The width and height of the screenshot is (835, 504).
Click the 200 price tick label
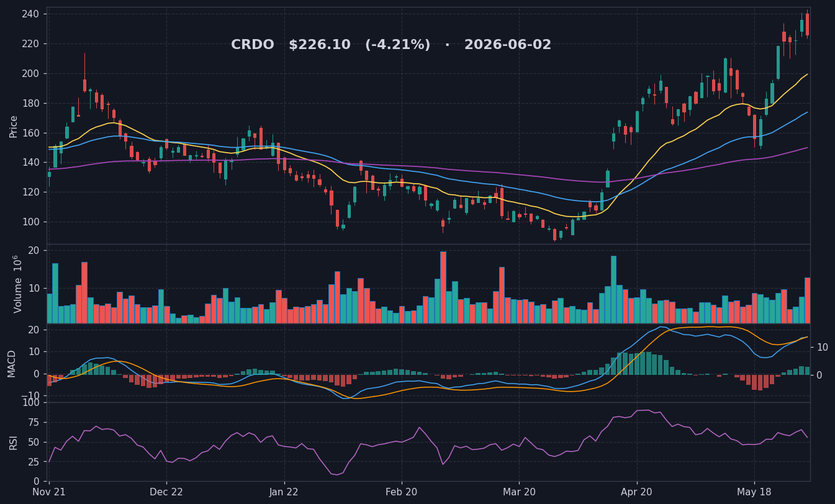pos(30,73)
